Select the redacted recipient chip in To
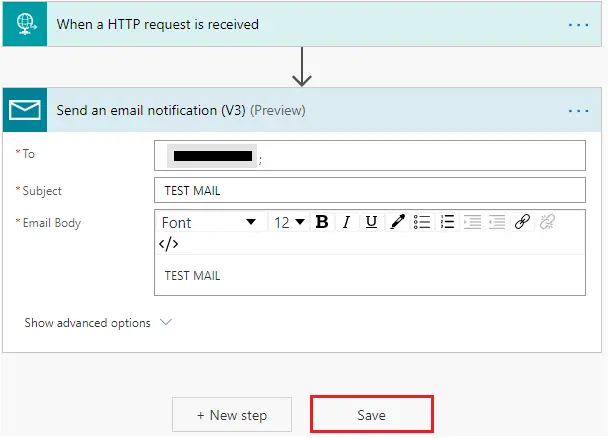 [x=212, y=156]
